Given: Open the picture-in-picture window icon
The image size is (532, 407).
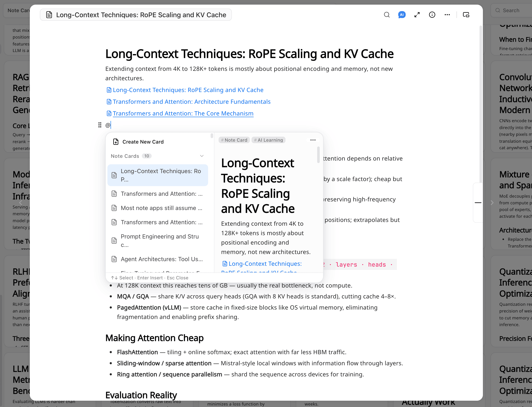Looking at the screenshot, I should [x=466, y=15].
